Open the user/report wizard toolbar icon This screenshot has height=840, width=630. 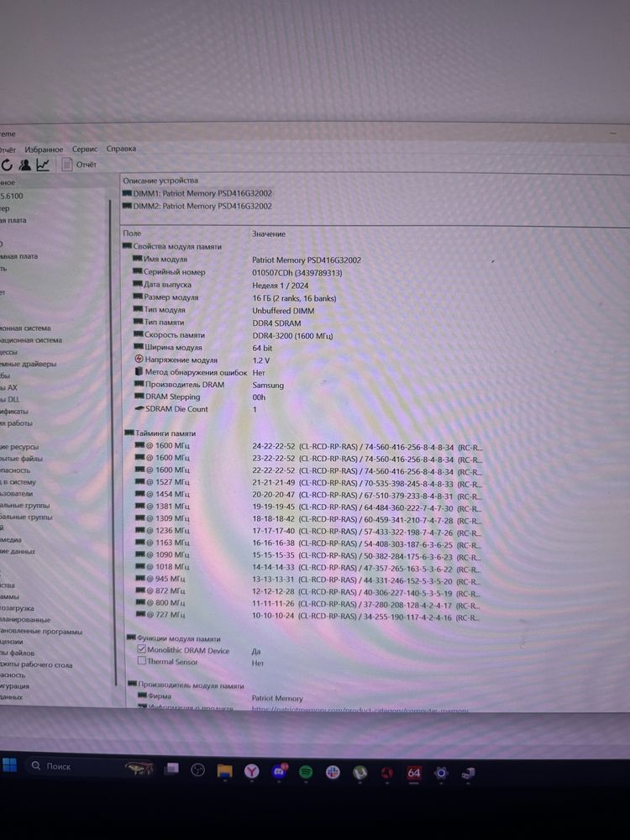point(24,165)
